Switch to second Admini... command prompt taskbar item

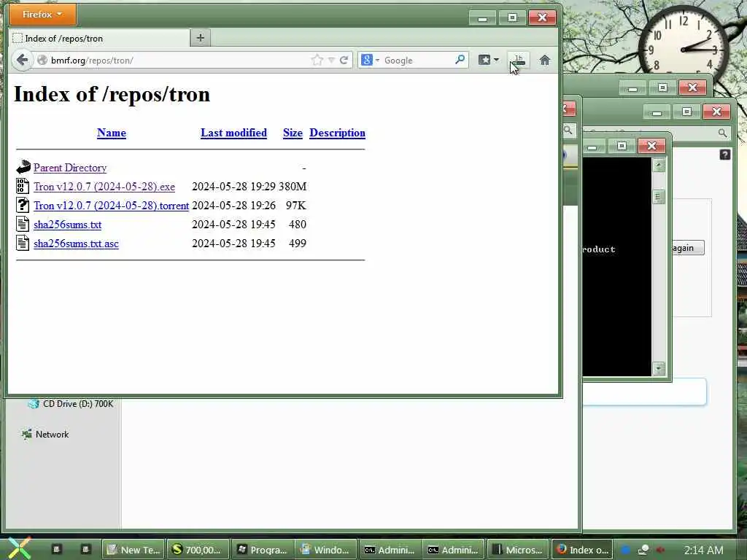point(454,550)
